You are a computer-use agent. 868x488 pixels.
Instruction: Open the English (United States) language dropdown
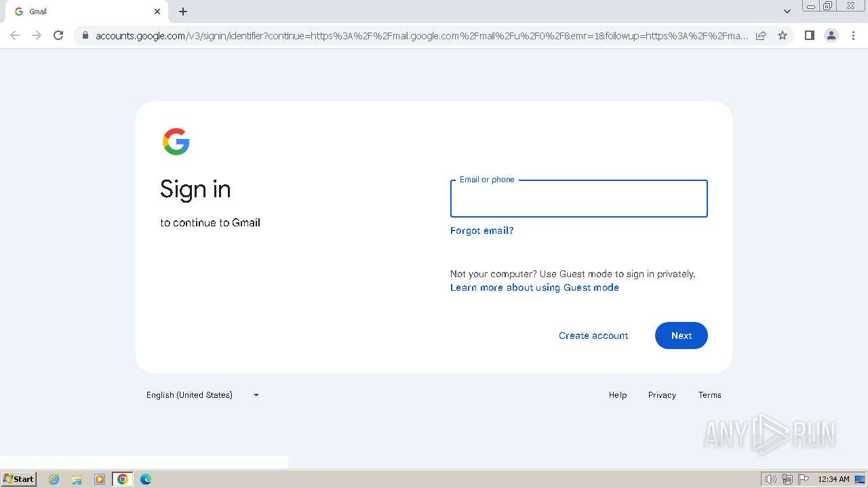pyautogui.click(x=203, y=395)
